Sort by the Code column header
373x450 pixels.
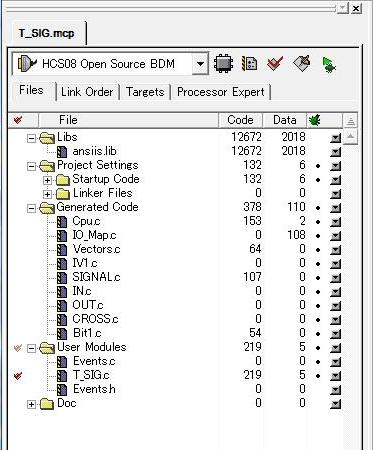coord(240,120)
